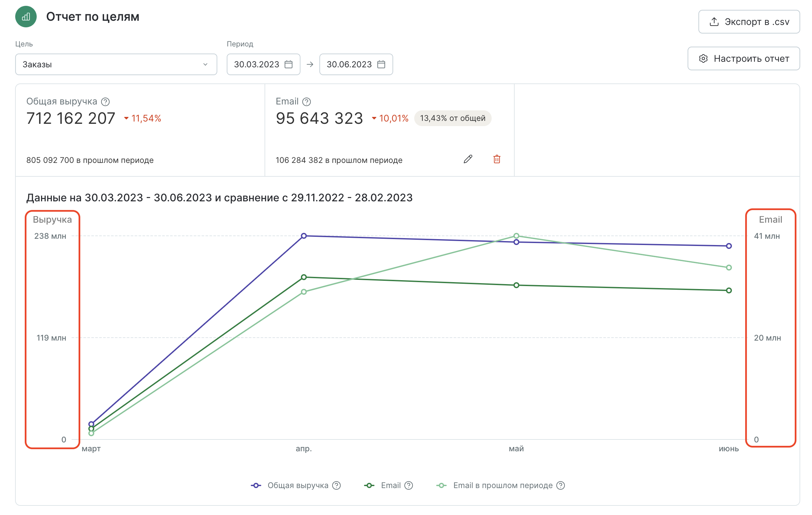
Task: Click the 95 643 323 Email value
Action: point(319,119)
